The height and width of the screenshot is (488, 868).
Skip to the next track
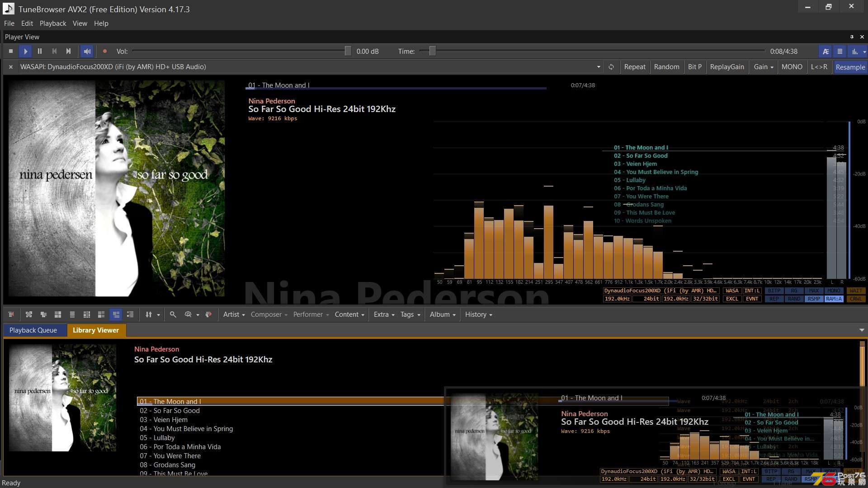tap(68, 52)
